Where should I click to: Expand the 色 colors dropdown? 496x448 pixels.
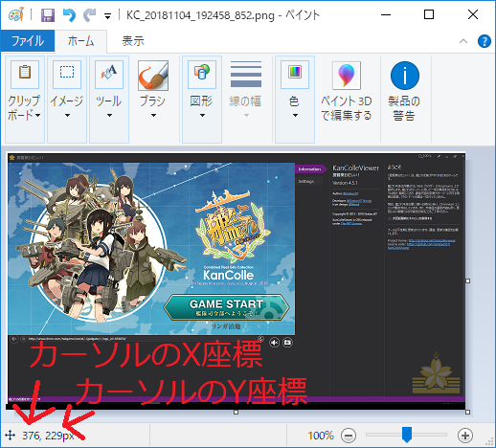[295, 100]
